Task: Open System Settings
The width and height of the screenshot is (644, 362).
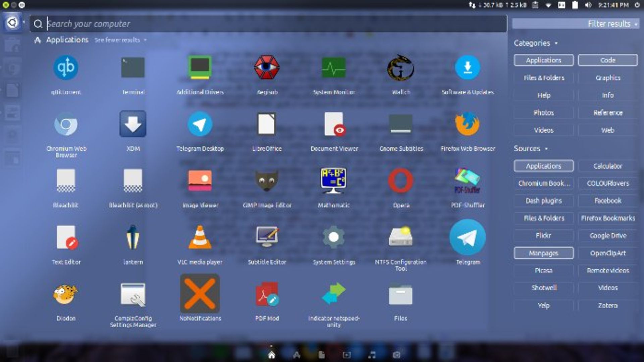Action: [334, 237]
